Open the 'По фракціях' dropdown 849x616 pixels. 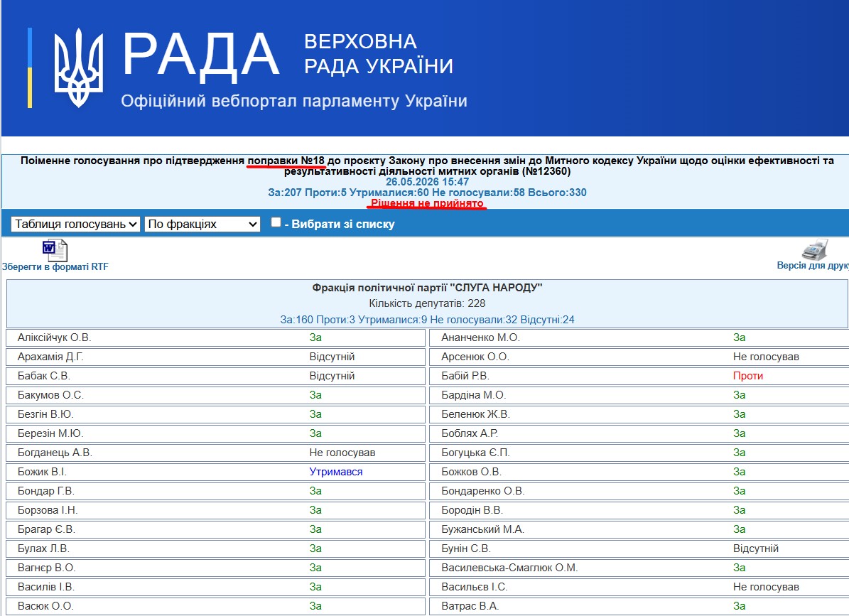click(202, 224)
